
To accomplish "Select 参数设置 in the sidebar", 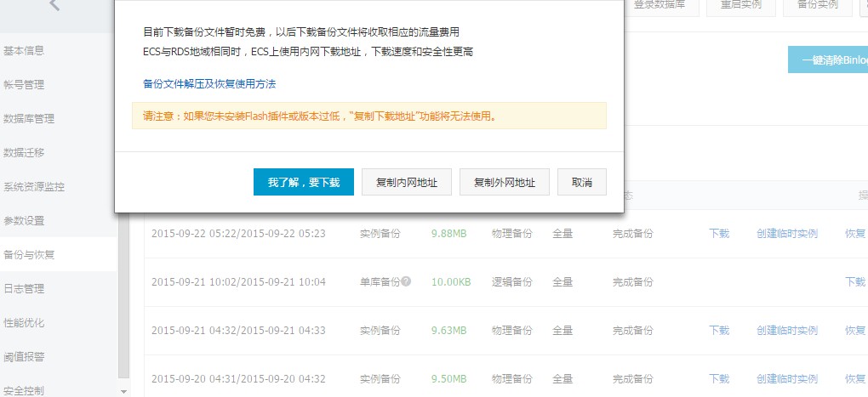I will pyautogui.click(x=24, y=220).
